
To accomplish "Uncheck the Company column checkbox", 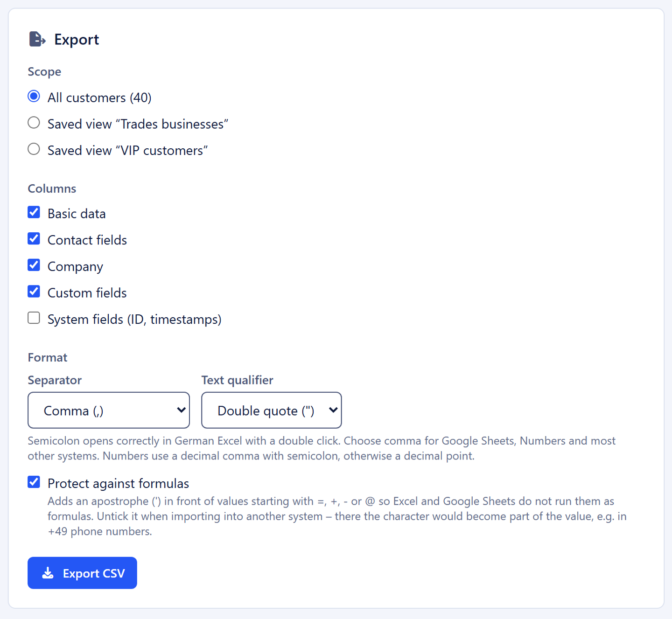I will point(34,265).
